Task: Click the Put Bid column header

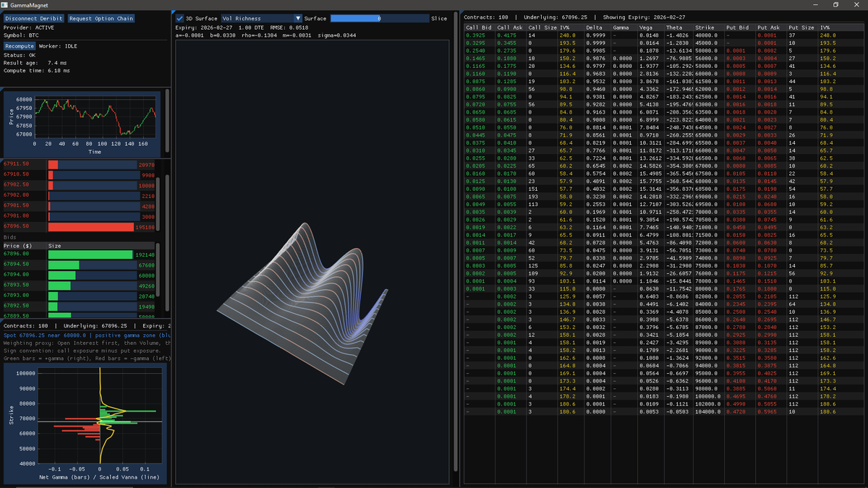Action: [739, 27]
